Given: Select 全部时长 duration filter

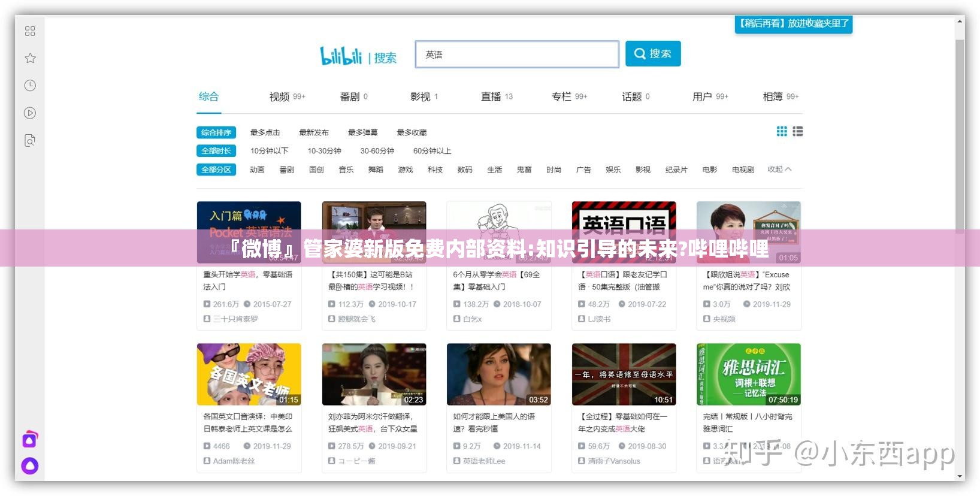Looking at the screenshot, I should pos(216,151).
